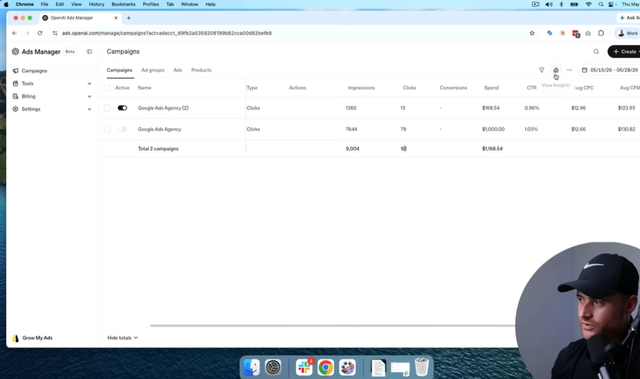Expand the Billing sidebar section
Screen dimensions: 640x379
51,96
